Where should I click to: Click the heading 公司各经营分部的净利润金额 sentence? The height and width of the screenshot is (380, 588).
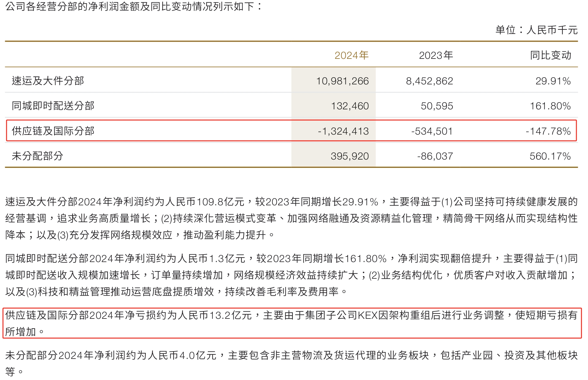pyautogui.click(x=134, y=6)
